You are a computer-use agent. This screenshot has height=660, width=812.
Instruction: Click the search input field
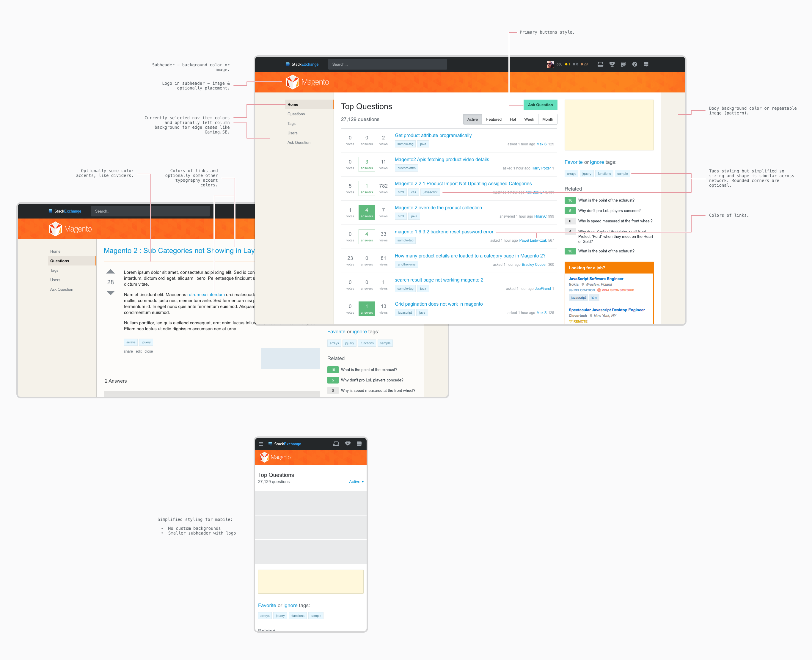tap(387, 64)
